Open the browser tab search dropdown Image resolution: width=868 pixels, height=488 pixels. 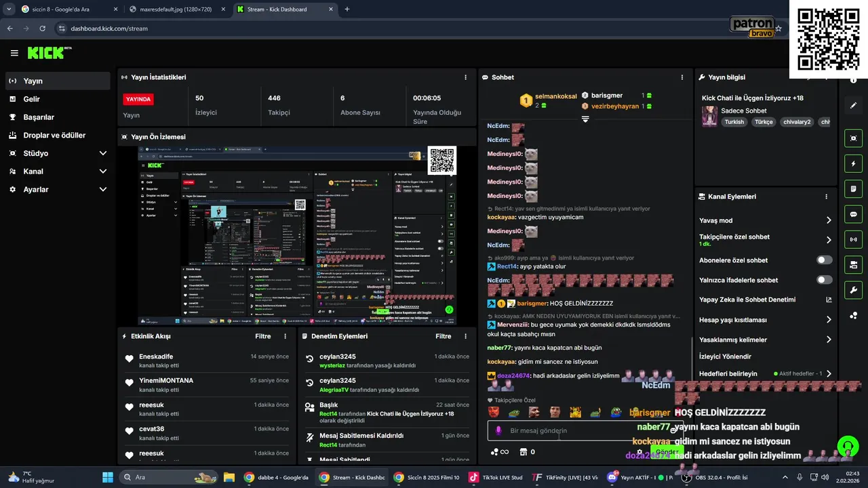click(9, 9)
